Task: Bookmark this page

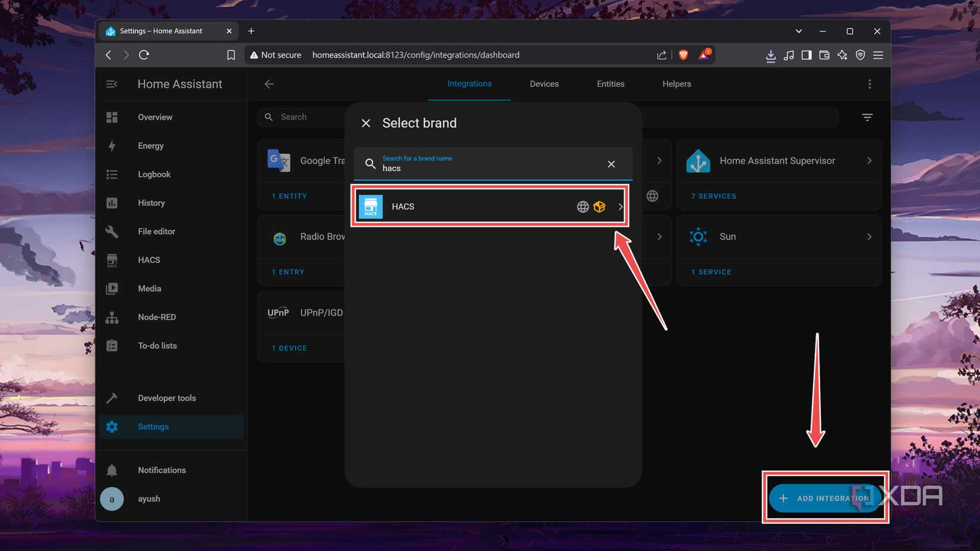Action: 231,55
